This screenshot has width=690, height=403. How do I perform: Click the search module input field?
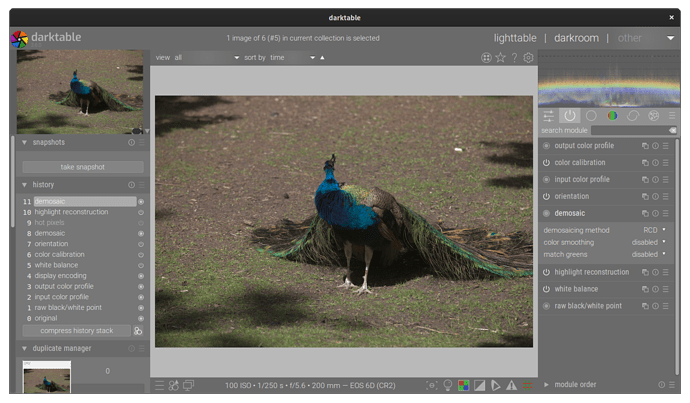[630, 130]
